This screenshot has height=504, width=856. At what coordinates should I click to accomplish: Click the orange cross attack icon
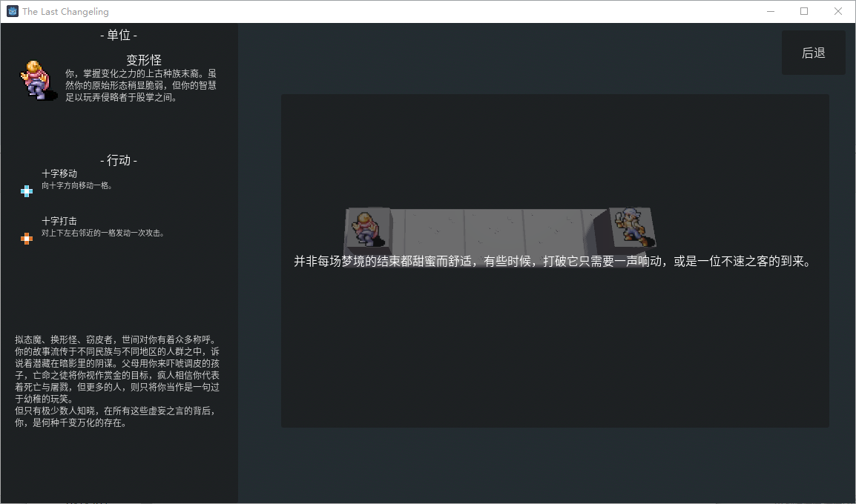pos(26,239)
